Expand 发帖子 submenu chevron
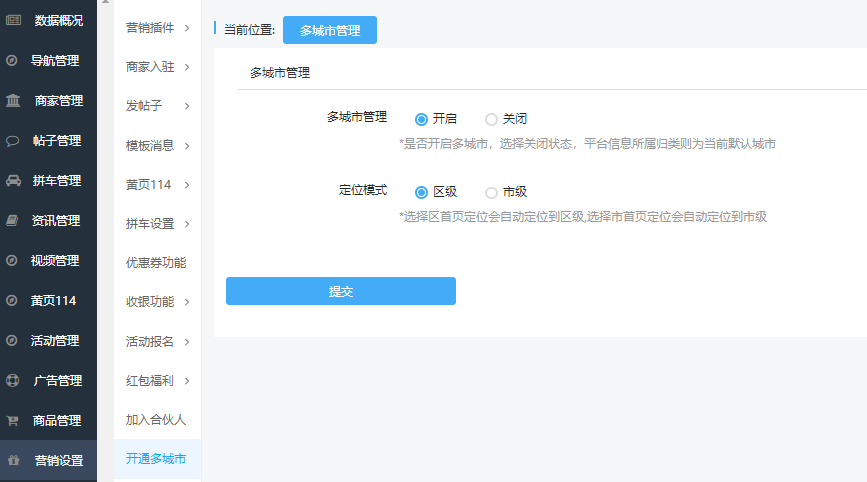Image resolution: width=867 pixels, height=482 pixels. pos(187,106)
